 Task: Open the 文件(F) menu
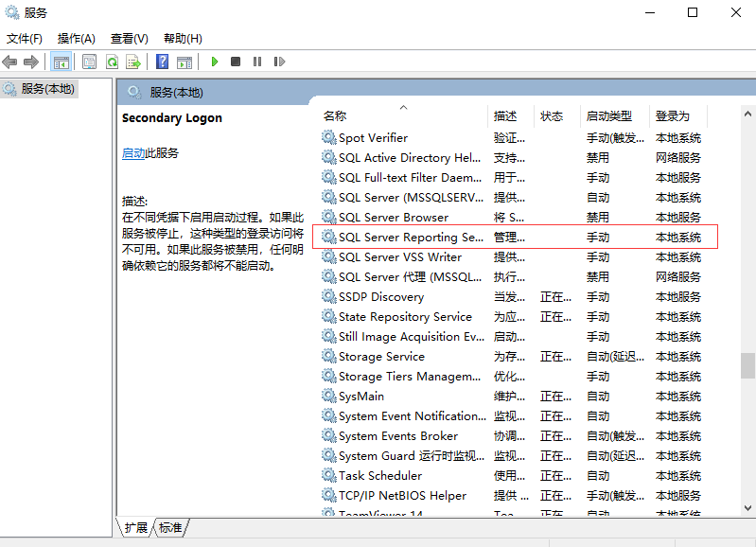click(24, 39)
